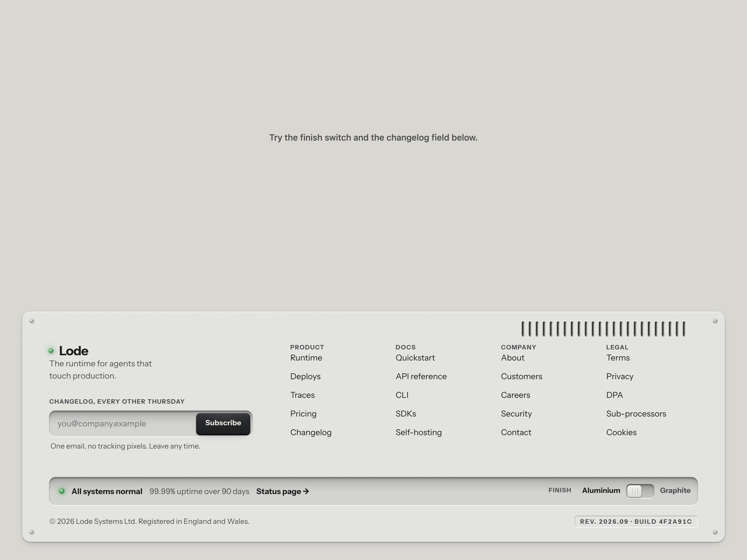Click the Lode brand logo
This screenshot has width=747, height=560.
tap(68, 351)
